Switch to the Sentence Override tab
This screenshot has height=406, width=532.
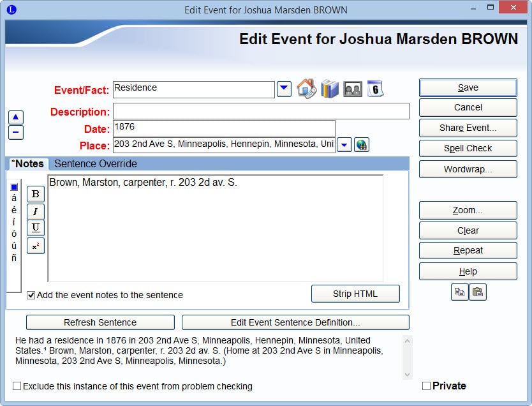point(96,163)
